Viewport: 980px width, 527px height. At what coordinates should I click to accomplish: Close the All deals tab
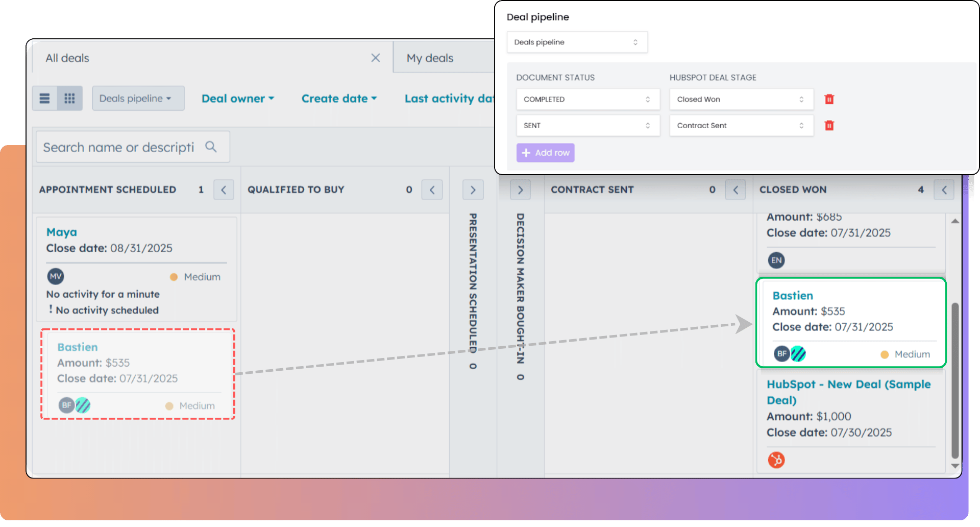point(375,58)
